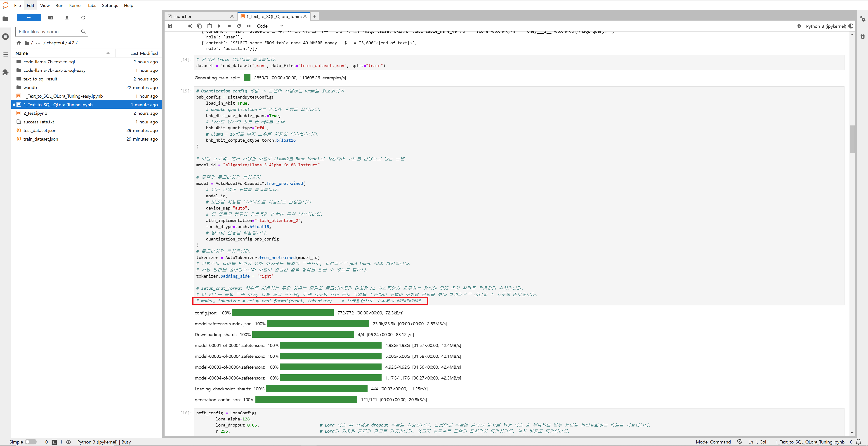Open the Running Terminals and Kernels sidebar

[x=5, y=36]
